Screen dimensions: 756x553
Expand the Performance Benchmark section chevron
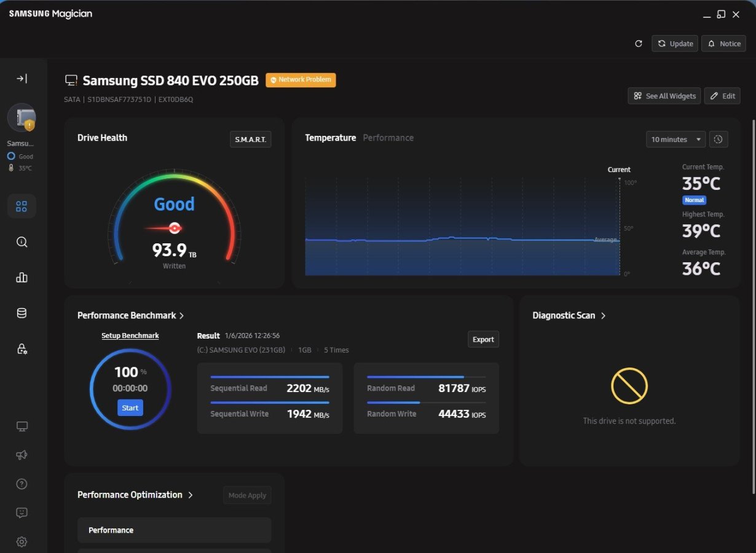point(181,316)
